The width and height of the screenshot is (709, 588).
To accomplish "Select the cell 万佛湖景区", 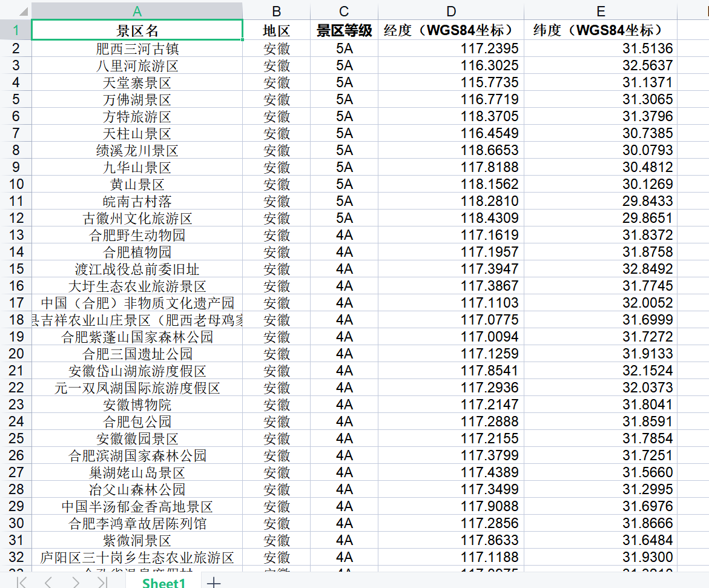I will tap(137, 99).
